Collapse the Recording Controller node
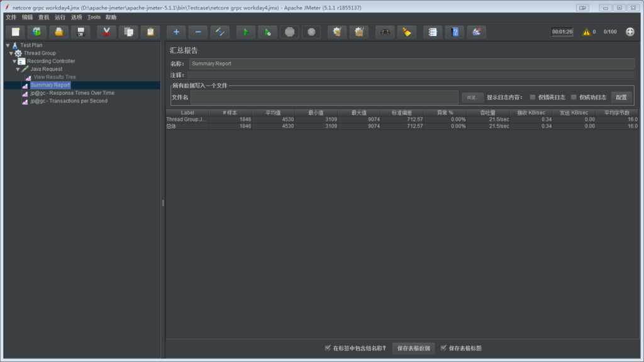This screenshot has height=362, width=644. tap(14, 61)
